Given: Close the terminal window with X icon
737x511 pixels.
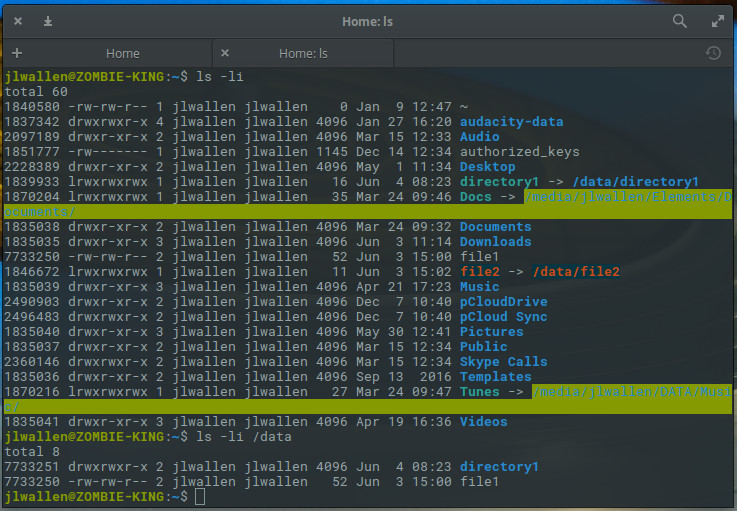Looking at the screenshot, I should pos(18,20).
